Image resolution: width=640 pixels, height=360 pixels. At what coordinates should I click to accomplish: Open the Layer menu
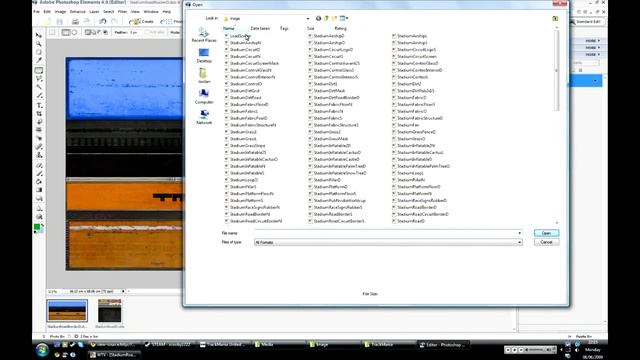click(94, 12)
